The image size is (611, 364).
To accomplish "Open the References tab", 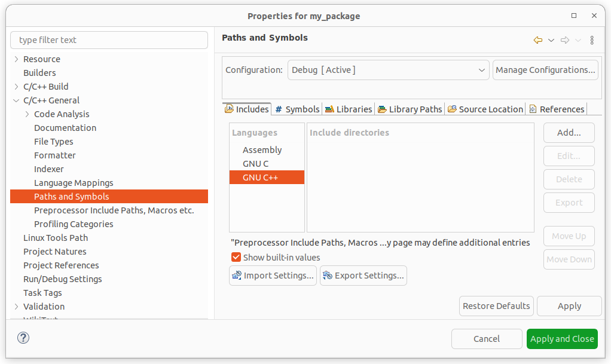I will [x=557, y=109].
